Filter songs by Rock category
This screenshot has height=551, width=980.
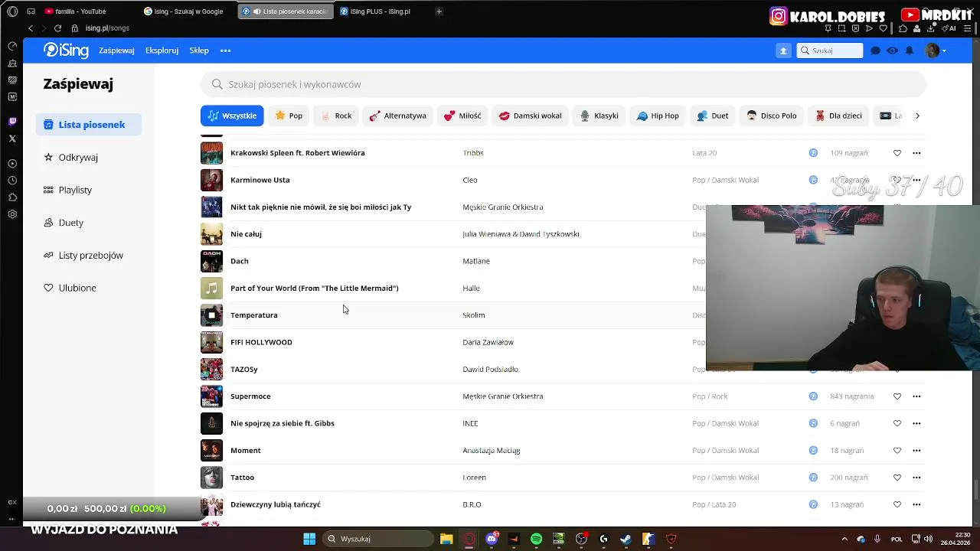click(x=336, y=116)
